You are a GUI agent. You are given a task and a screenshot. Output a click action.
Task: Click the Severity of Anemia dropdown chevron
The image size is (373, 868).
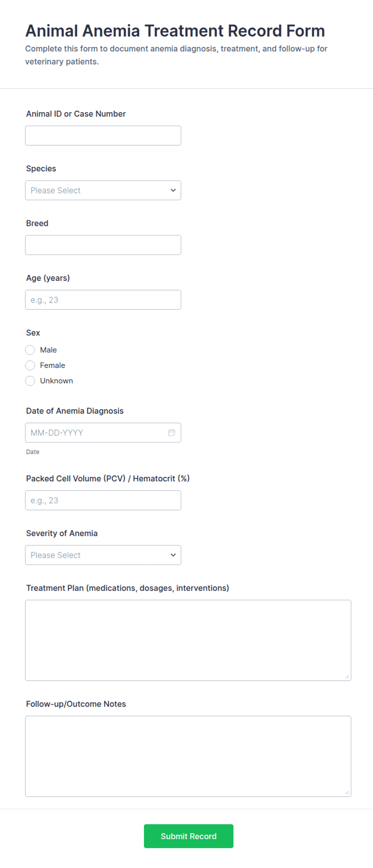pos(172,555)
